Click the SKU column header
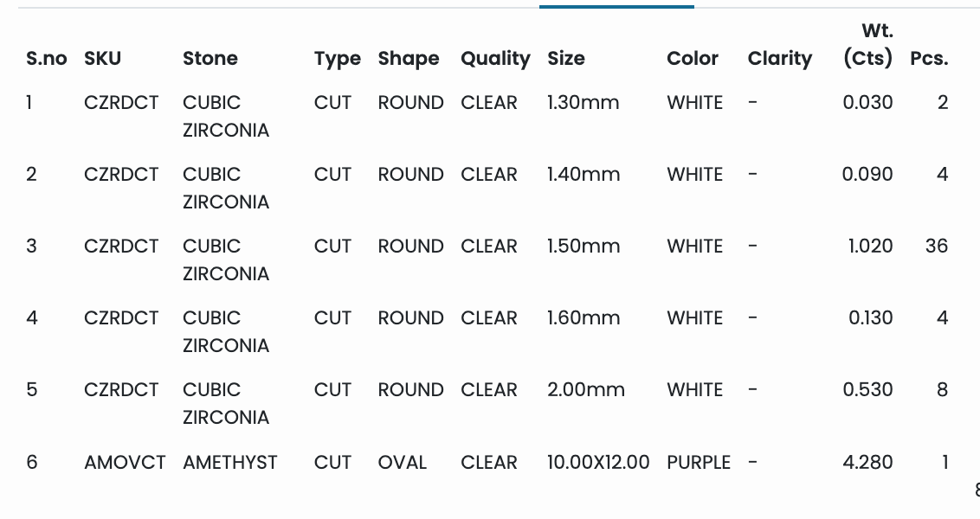The height and width of the screenshot is (519, 980). coord(102,59)
